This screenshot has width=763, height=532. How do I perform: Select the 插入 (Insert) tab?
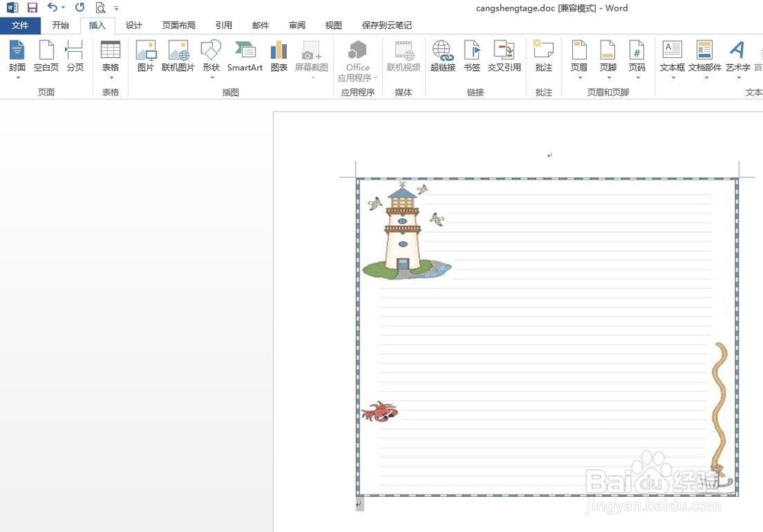pyautogui.click(x=98, y=25)
